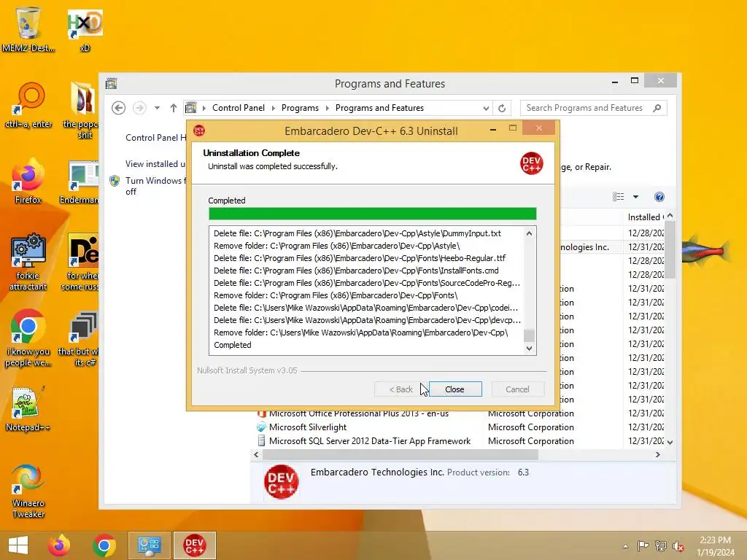Open the forkie attractant desktop icon
The image size is (747, 560).
pyautogui.click(x=28, y=262)
